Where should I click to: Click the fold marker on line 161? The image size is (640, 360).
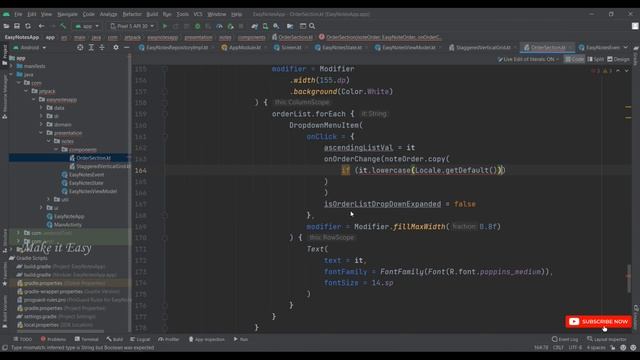click(x=165, y=137)
